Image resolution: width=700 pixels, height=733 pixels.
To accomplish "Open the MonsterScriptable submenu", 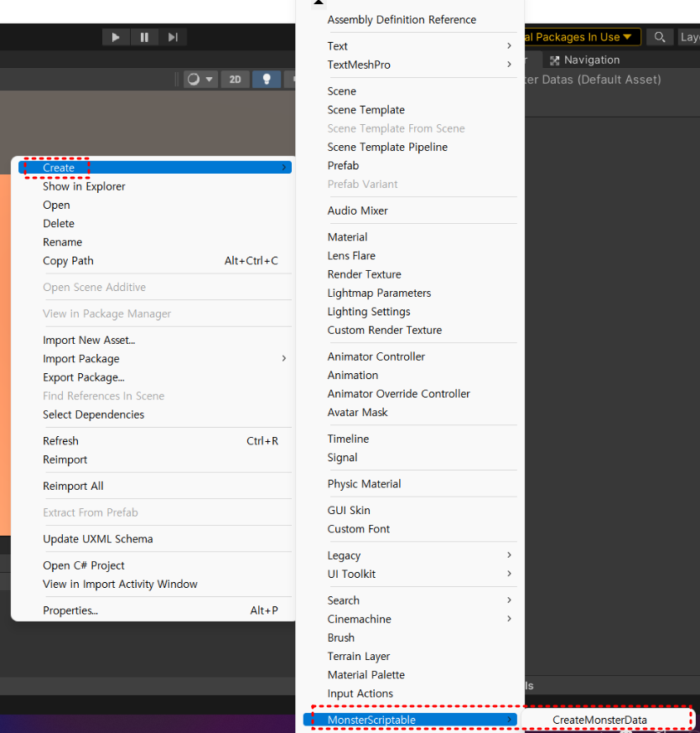I will click(x=410, y=720).
